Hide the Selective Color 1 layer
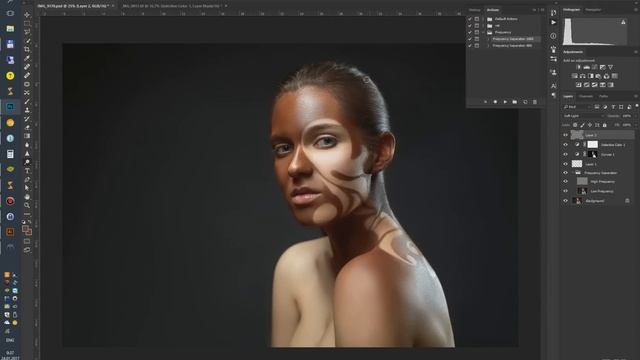The image size is (640, 360). [x=566, y=144]
